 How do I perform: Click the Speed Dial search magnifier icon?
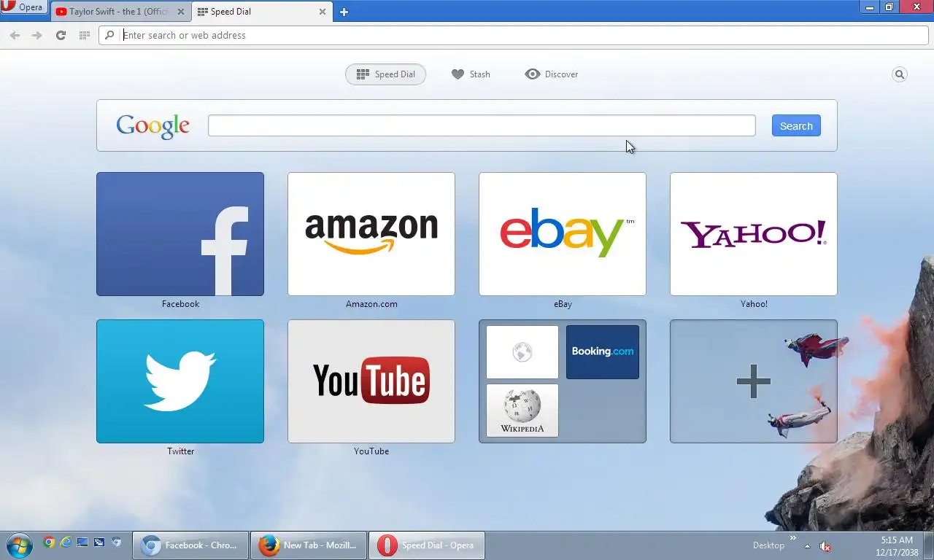click(x=900, y=74)
